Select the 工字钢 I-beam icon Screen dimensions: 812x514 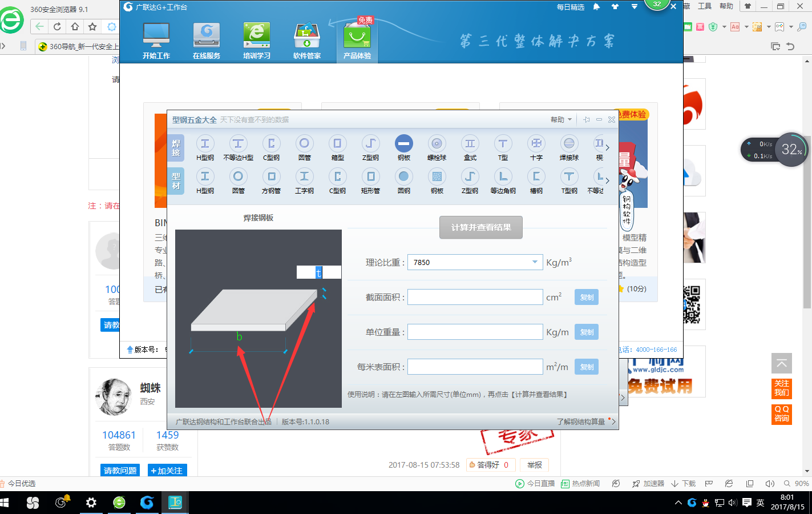[304, 181]
